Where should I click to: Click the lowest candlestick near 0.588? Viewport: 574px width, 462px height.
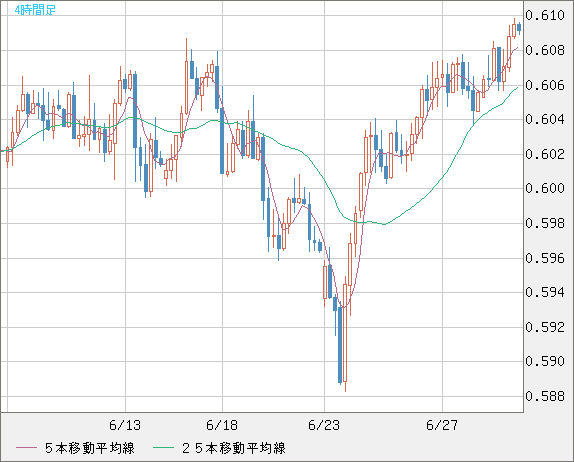click(345, 334)
